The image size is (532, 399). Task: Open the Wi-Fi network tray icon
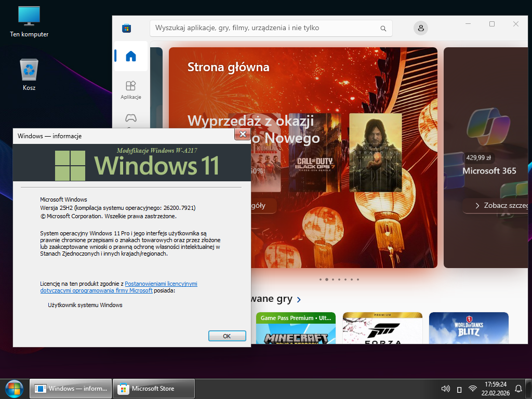(x=472, y=389)
